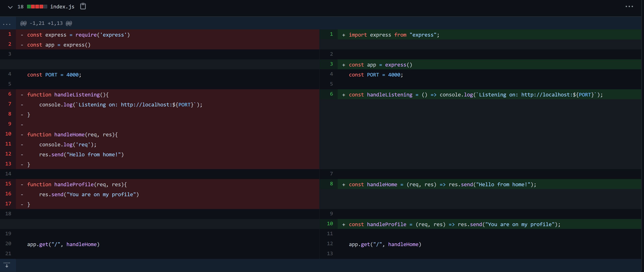Click left line number 6 handleListening function
The width and height of the screenshot is (644, 272).
click(x=9, y=94)
